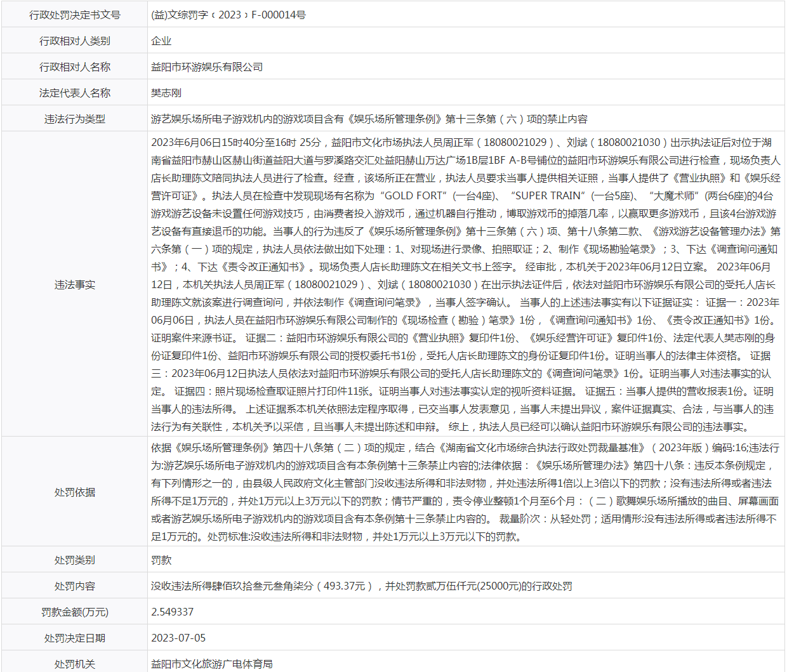787x672 pixels.
Task: Click the authority name 益阳市文化旅游广电体育局
Action: tap(211, 664)
